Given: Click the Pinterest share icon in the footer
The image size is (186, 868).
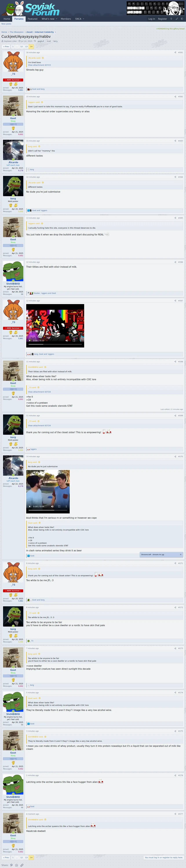Looking at the screenshot, I should coord(11,865).
